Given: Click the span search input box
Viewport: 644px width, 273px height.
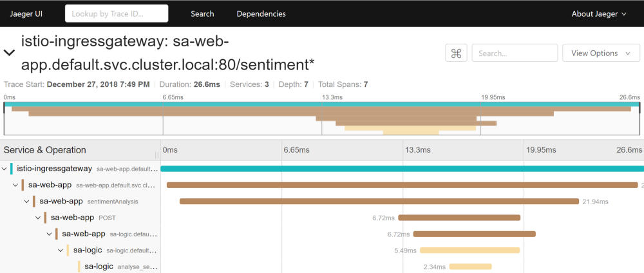Looking at the screenshot, I should pos(515,53).
